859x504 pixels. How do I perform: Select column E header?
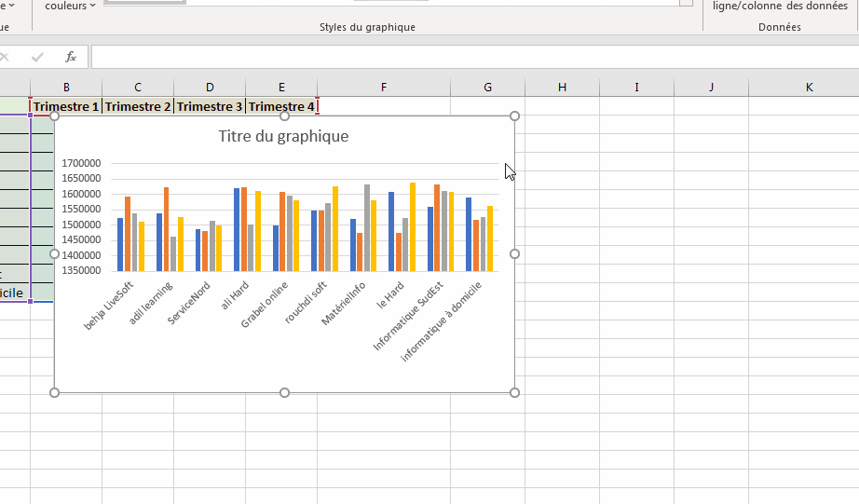281,87
